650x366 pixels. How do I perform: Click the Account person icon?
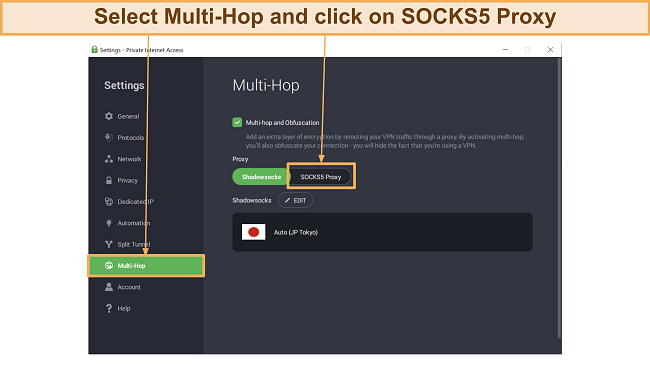109,287
